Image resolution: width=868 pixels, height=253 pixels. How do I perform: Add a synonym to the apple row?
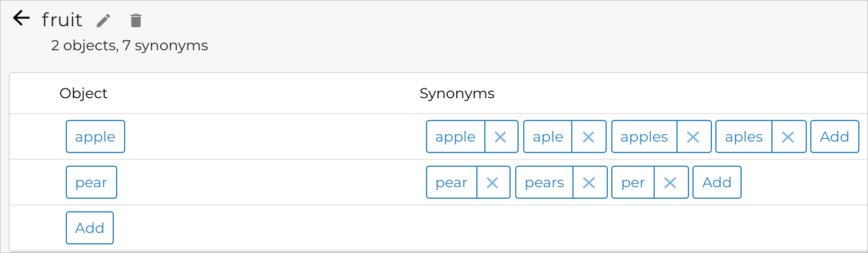point(834,137)
